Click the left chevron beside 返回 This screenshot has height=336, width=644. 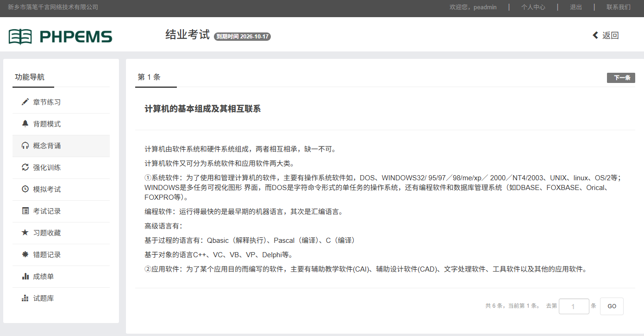pyautogui.click(x=595, y=35)
